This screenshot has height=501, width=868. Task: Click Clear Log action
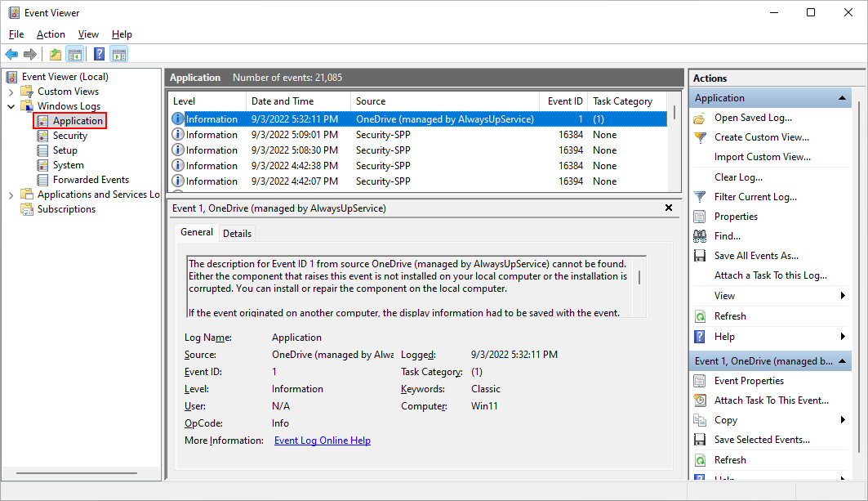[738, 177]
